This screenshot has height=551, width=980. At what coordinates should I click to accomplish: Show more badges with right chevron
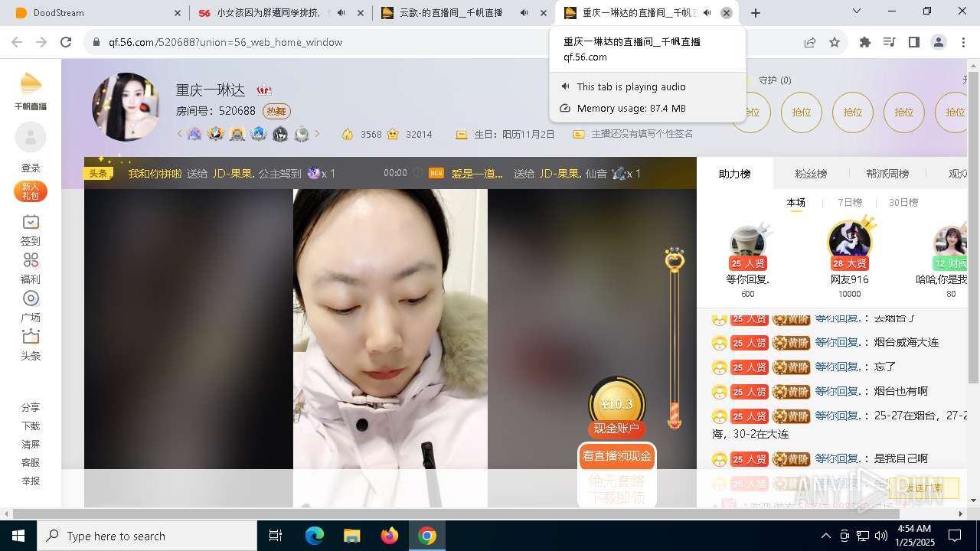(317, 134)
